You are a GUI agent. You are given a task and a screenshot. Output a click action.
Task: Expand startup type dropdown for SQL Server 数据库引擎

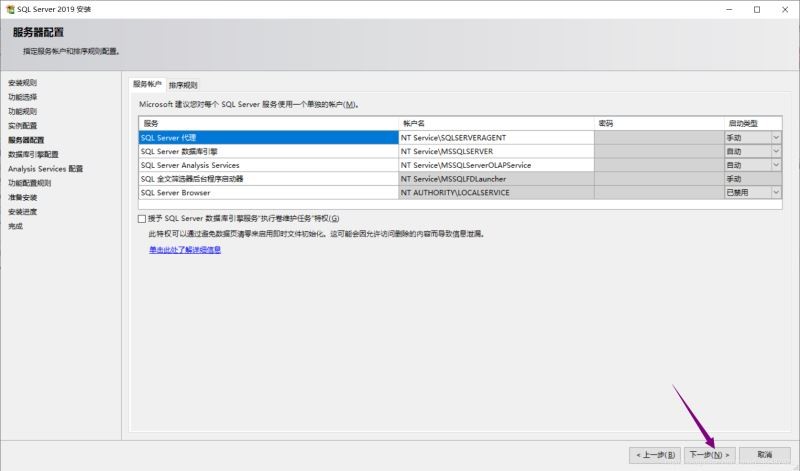click(775, 151)
